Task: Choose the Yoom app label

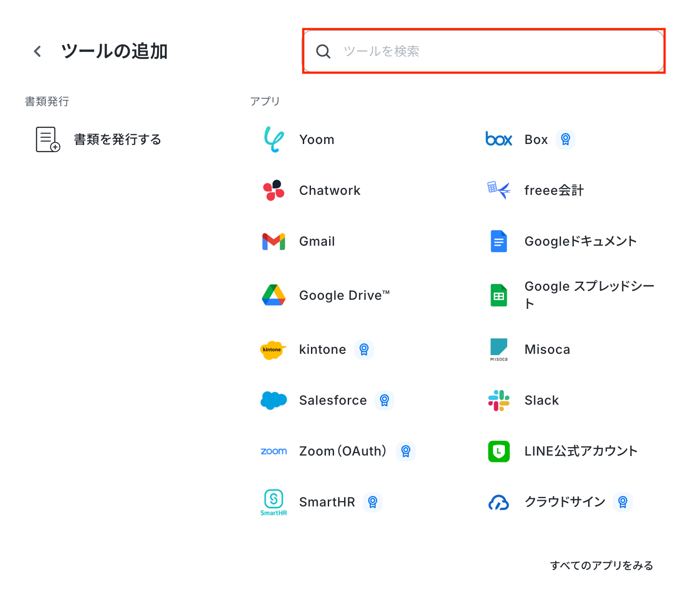Action: click(x=317, y=139)
